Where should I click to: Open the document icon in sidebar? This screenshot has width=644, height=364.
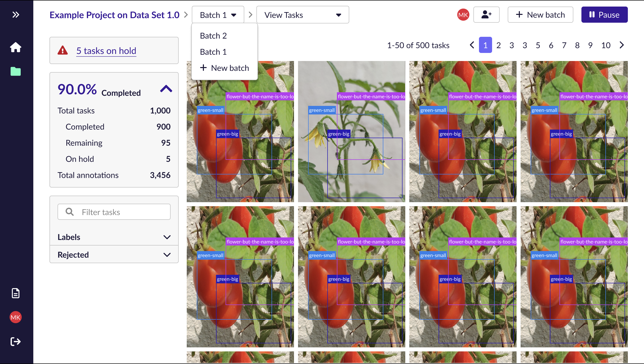click(16, 293)
